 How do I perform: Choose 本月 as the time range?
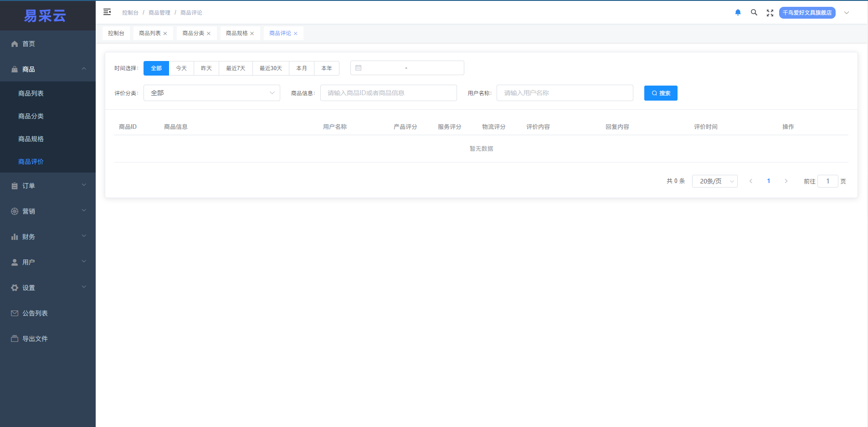301,68
